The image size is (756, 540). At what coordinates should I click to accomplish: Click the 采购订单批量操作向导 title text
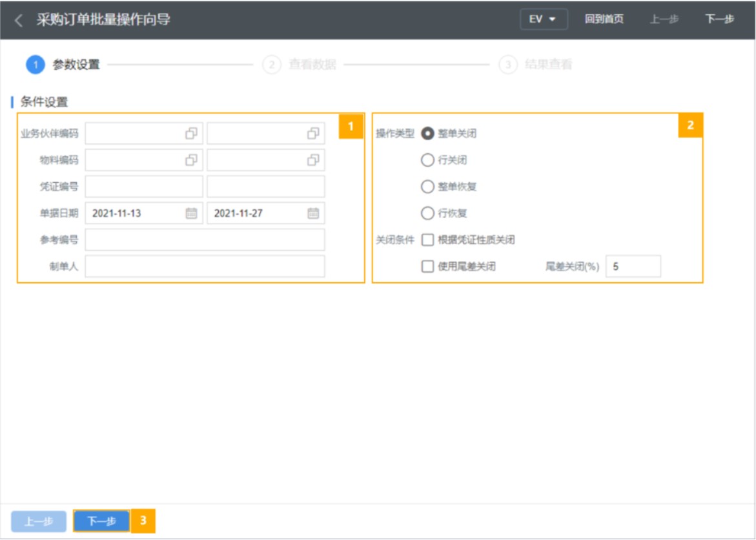pyautogui.click(x=103, y=20)
